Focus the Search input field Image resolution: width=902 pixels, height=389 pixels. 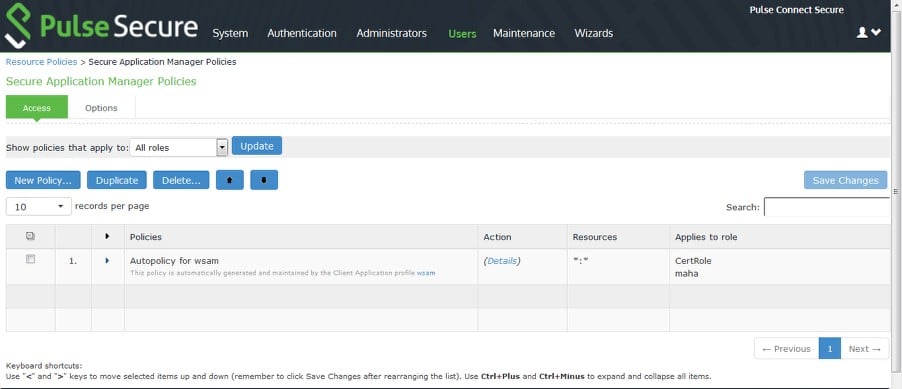pyautogui.click(x=827, y=207)
